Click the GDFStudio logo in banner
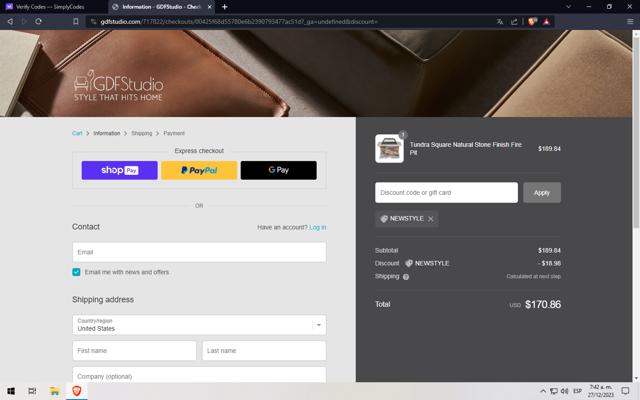Viewport: 640px width, 400px height. point(118,85)
